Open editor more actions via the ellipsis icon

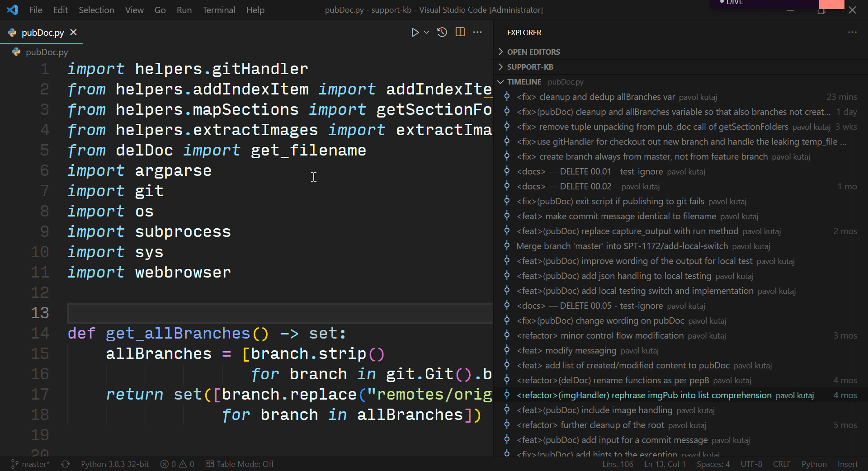[477, 32]
